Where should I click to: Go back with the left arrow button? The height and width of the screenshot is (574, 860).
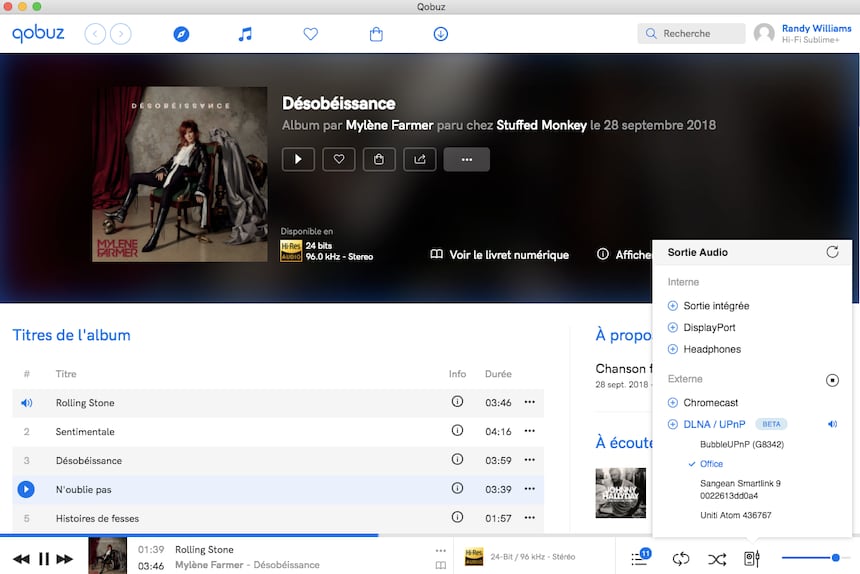pos(95,34)
